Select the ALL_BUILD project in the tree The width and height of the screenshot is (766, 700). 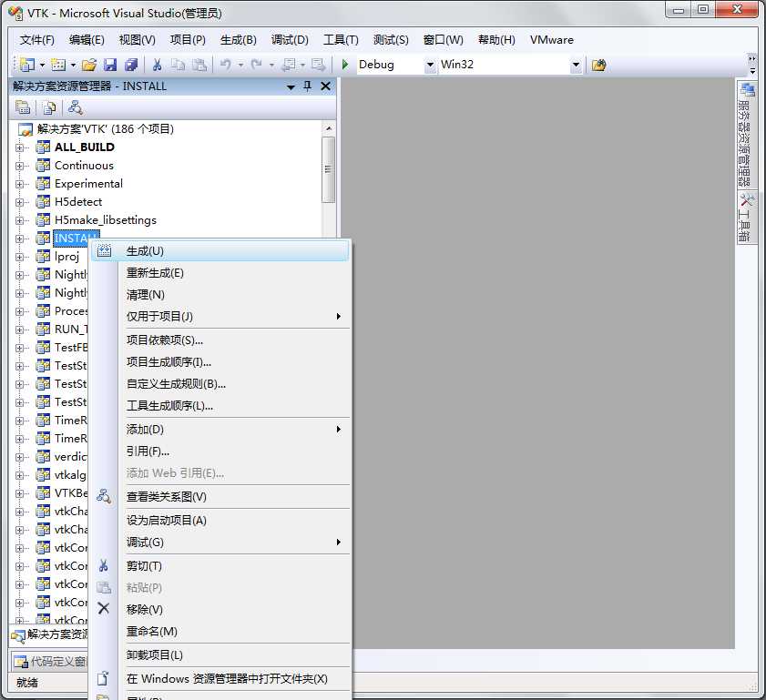pyautogui.click(x=85, y=147)
